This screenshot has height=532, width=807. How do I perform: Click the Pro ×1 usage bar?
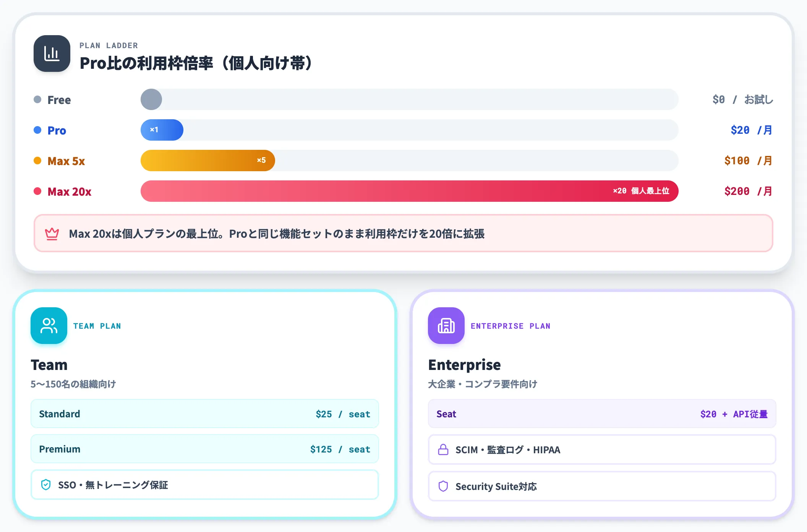point(162,130)
